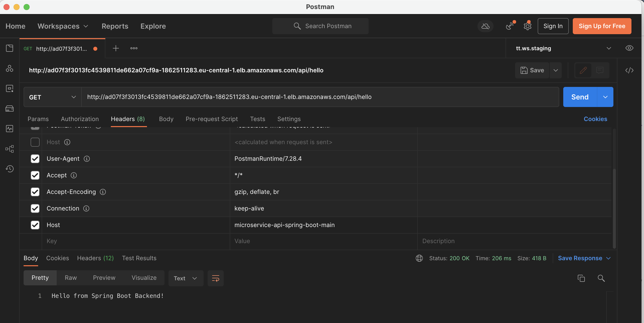The height and width of the screenshot is (323, 644).
Task: Click the environment quick look eye icon
Action: coord(629,48)
